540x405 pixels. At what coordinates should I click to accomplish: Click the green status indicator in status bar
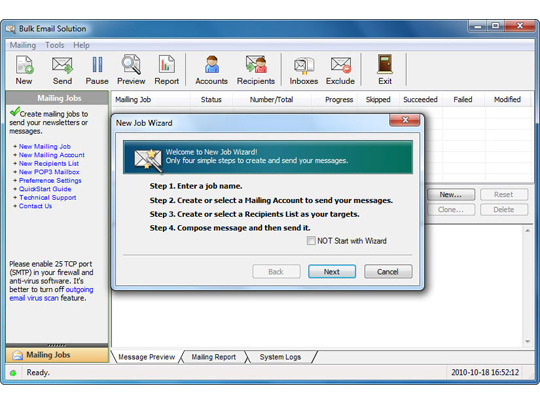13,373
